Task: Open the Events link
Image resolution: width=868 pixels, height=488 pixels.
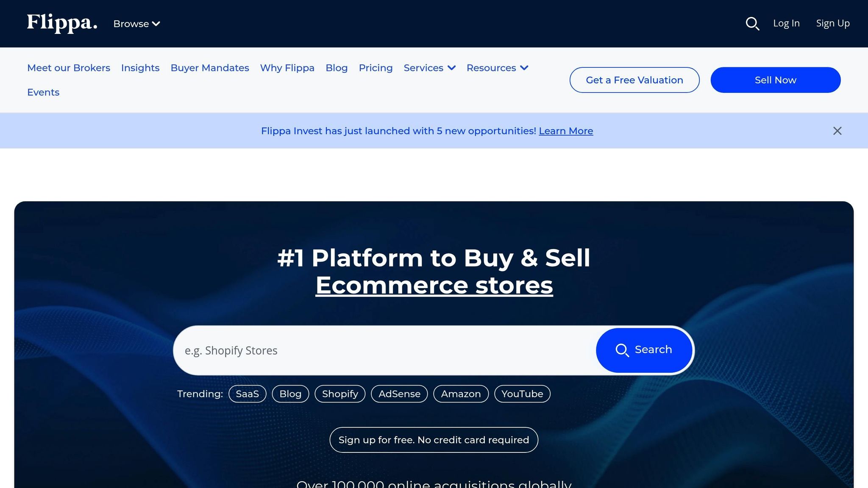Action: coord(43,92)
